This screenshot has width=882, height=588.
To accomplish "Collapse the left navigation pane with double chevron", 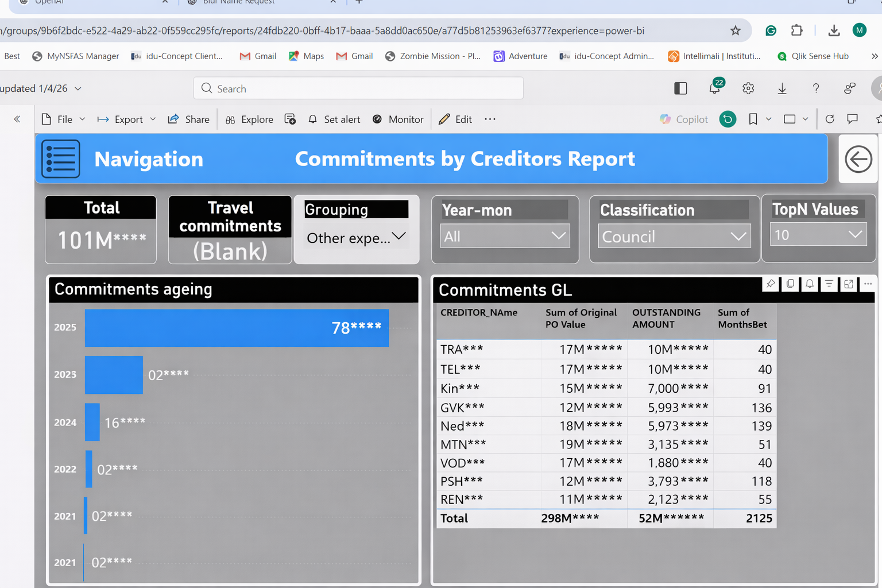I will pyautogui.click(x=17, y=119).
